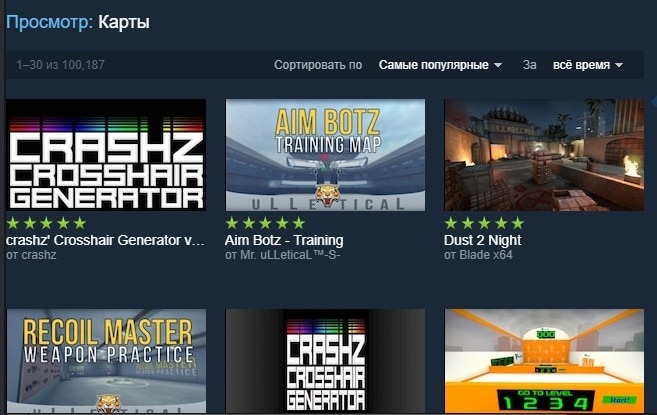Image resolution: width=657 pixels, height=415 pixels.
Task: Click the 'Сортировать по' label
Action: click(318, 65)
